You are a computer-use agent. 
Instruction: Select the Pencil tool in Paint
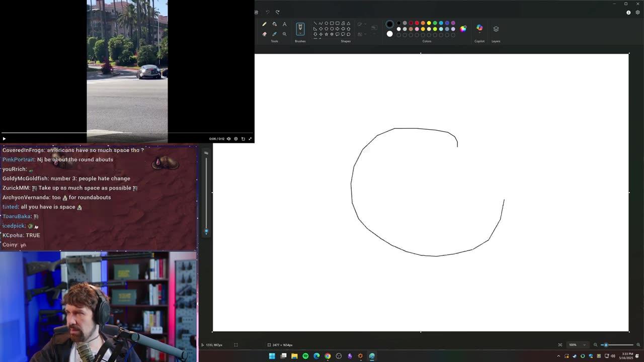[x=265, y=24]
